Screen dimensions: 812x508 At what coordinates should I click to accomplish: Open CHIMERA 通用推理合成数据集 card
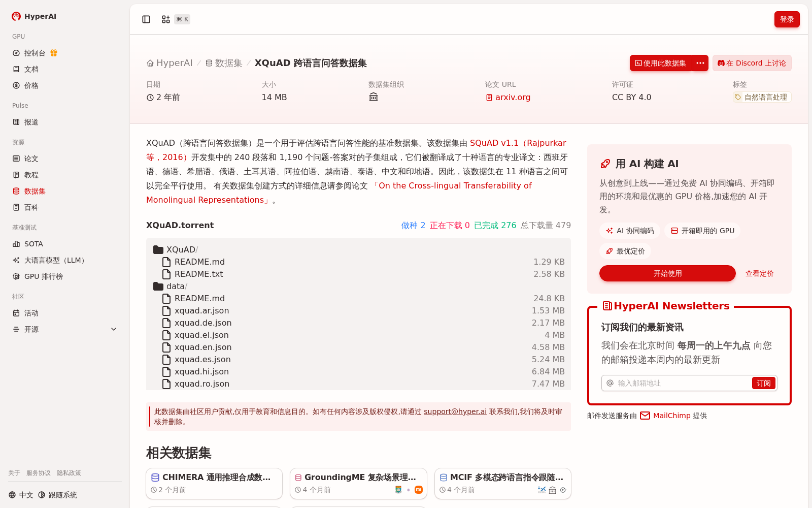(x=214, y=484)
